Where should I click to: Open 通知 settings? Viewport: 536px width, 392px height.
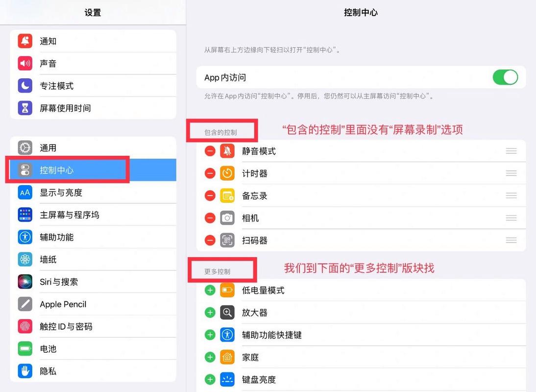coord(93,41)
